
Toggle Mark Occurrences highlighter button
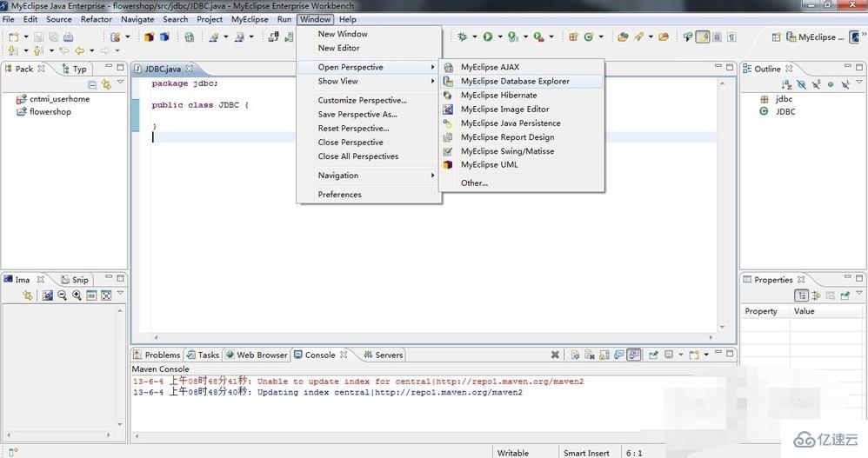click(x=703, y=37)
